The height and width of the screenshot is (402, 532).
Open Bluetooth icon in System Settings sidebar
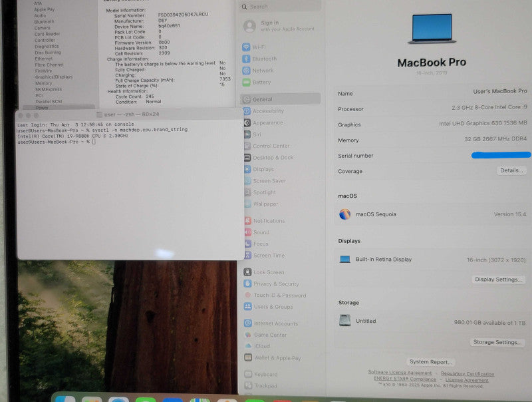[246, 59]
